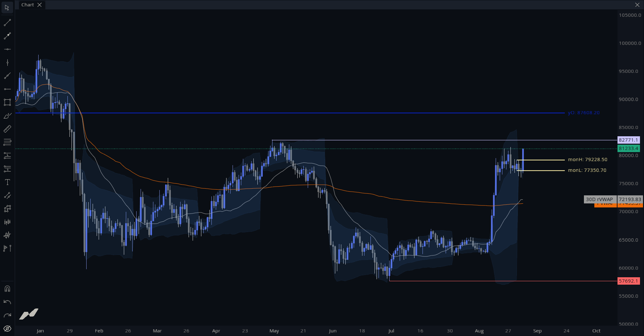Select the polyline path tool
Image resolution: width=644 pixels, height=336 pixels.
coord(7,209)
